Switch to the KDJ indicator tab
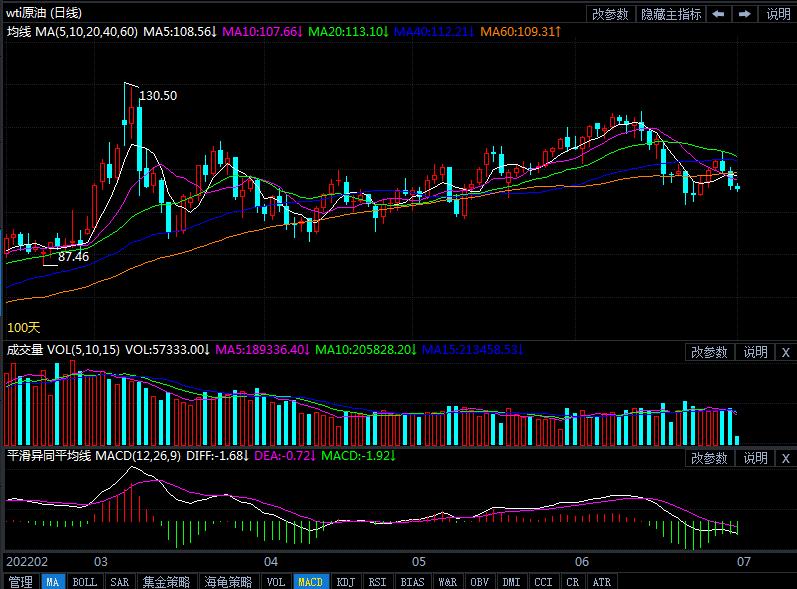 [x=345, y=581]
